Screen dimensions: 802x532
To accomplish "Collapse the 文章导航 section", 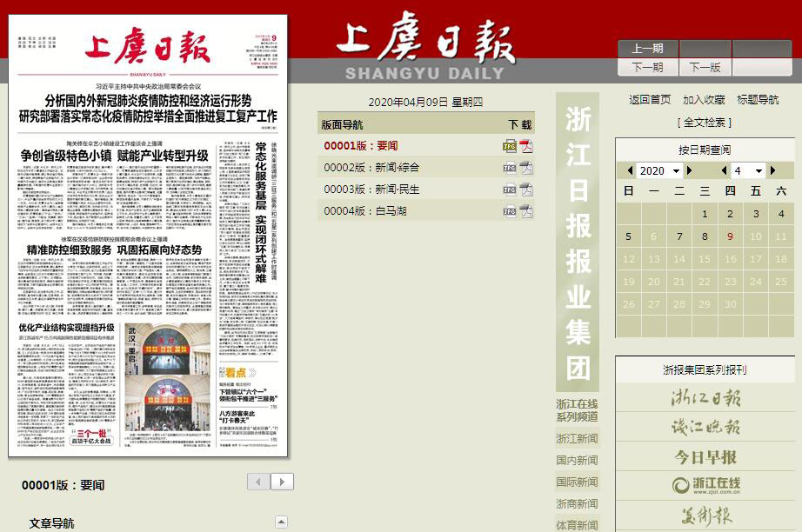I will tap(281, 522).
